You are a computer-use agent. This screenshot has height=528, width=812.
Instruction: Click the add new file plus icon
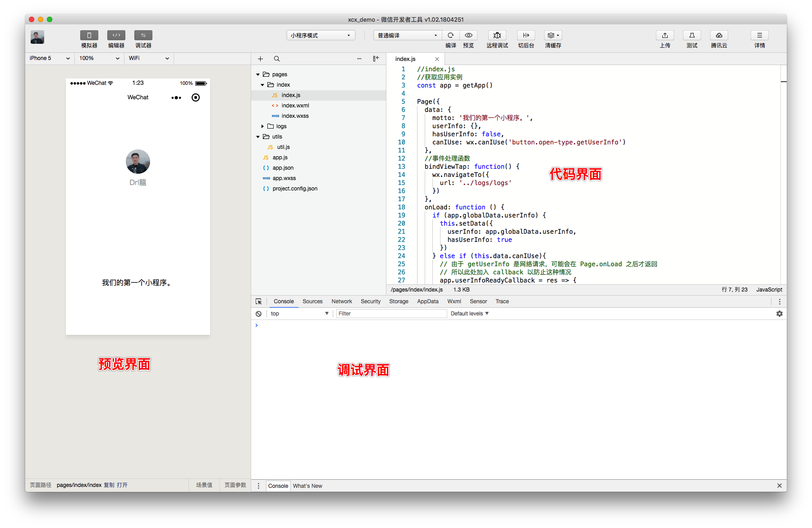(x=260, y=59)
